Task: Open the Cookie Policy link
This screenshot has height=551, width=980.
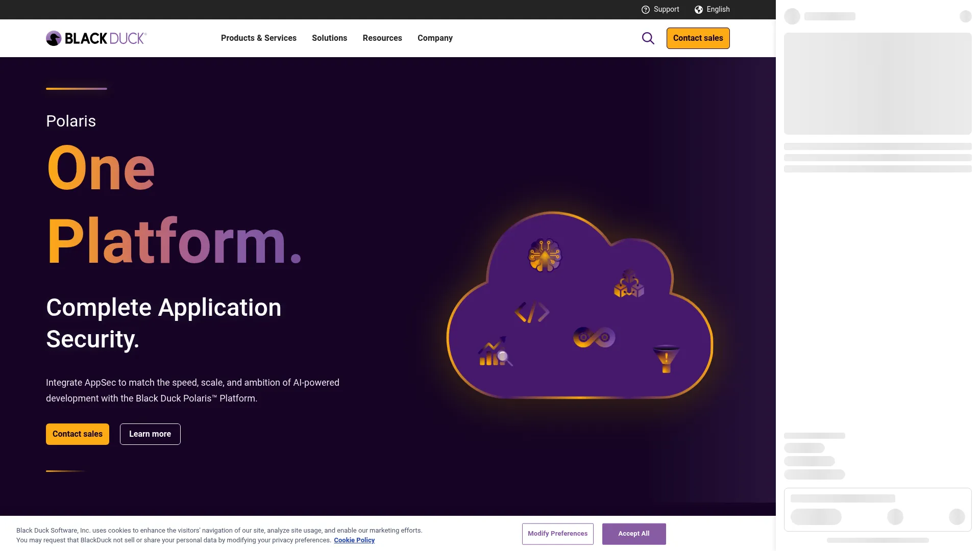Action: coord(354,540)
